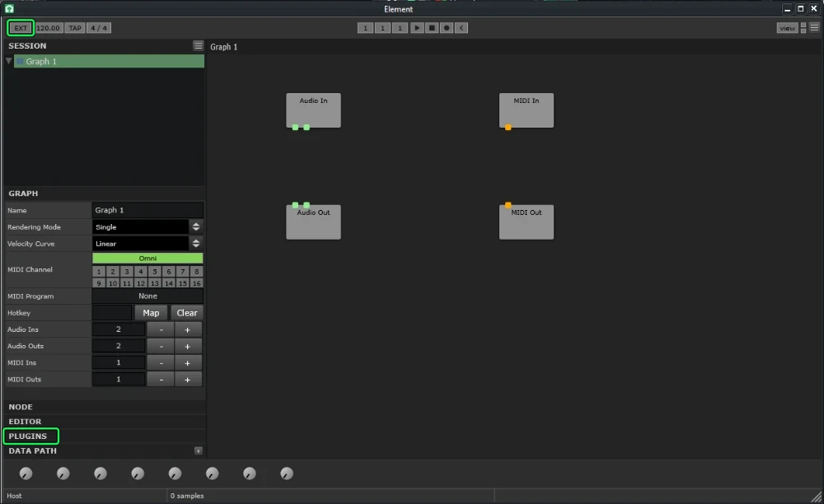This screenshot has width=824, height=504.
Task: Decrease MIDI Outs with minus button
Action: [x=161, y=380]
